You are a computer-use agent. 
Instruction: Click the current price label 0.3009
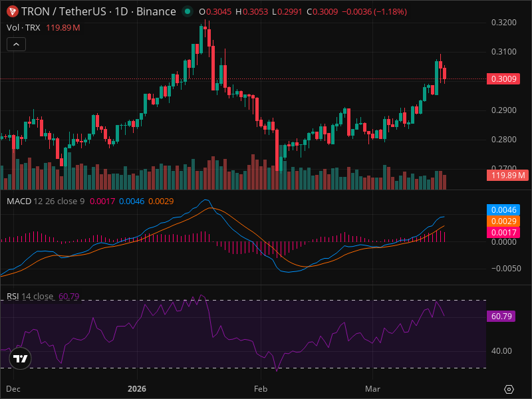coord(503,78)
